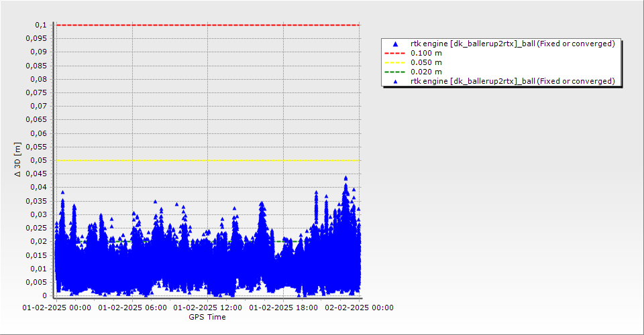Click the large blue triangle legend marker
This screenshot has width=644, height=335.
click(395, 44)
